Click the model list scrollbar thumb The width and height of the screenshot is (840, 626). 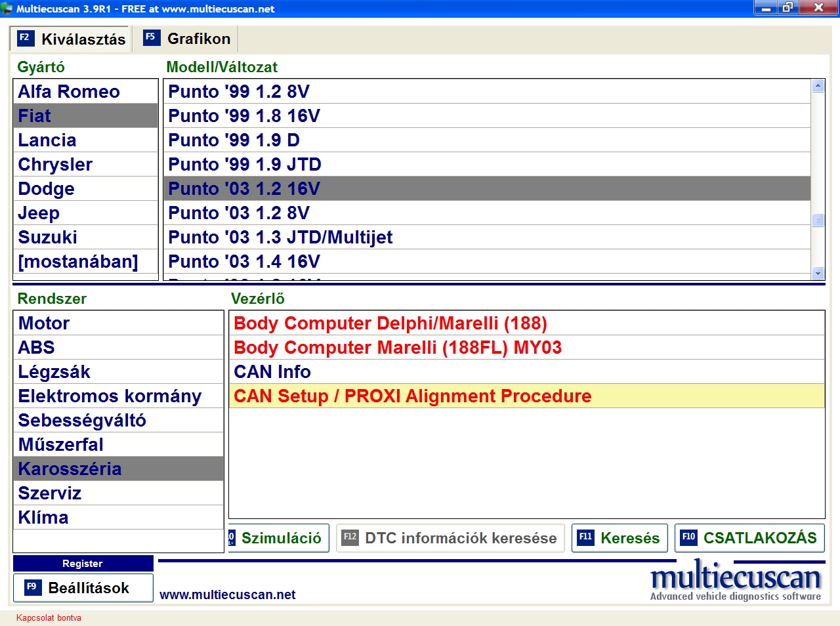[818, 220]
